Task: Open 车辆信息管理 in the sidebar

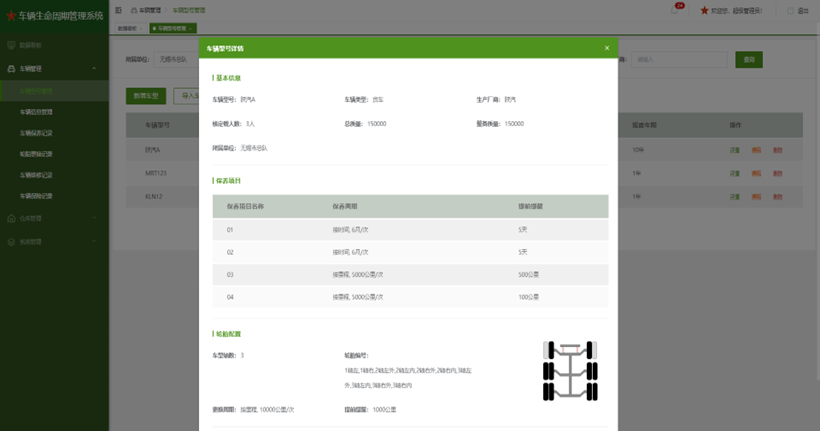Action: (x=37, y=112)
